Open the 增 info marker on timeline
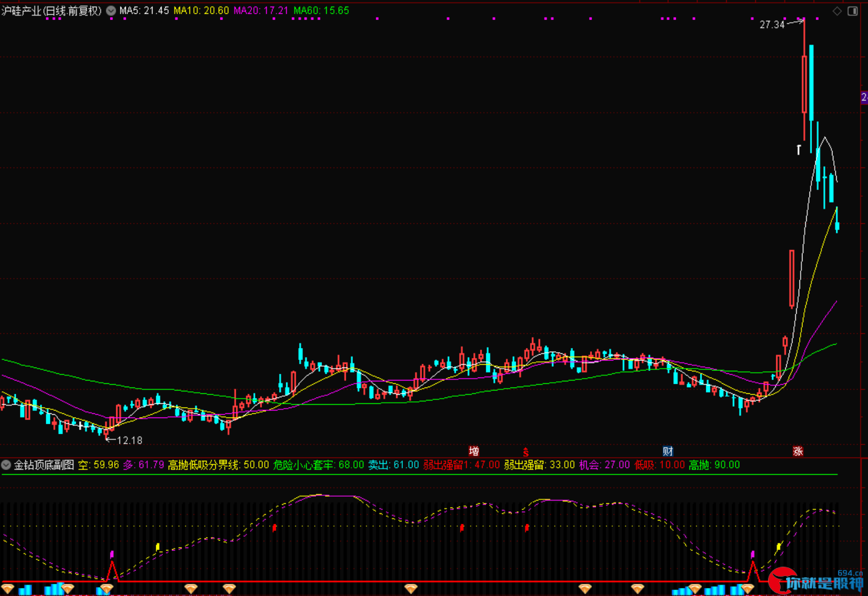 tap(474, 451)
